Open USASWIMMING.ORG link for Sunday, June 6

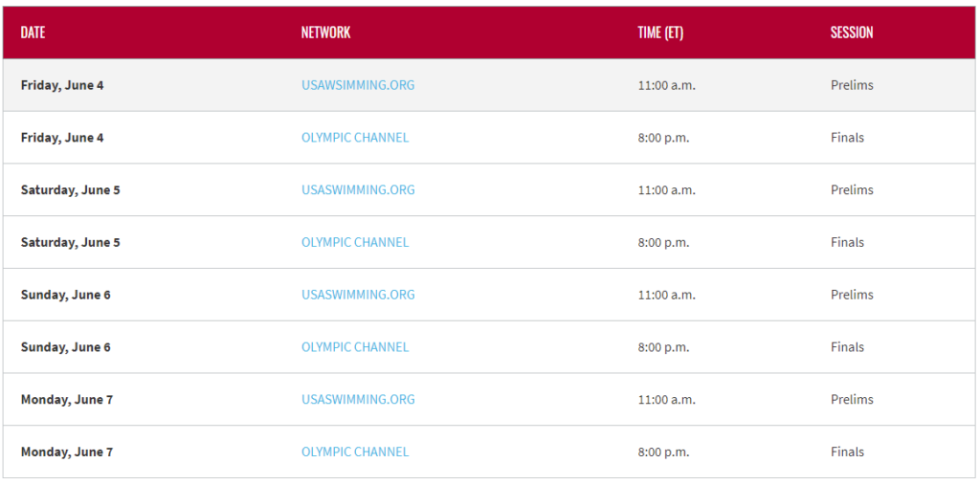[358, 295]
